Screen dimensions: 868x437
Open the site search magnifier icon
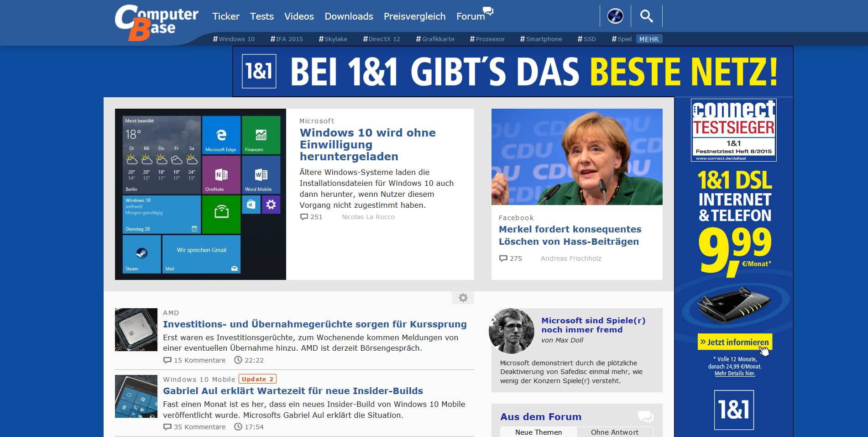coord(646,16)
